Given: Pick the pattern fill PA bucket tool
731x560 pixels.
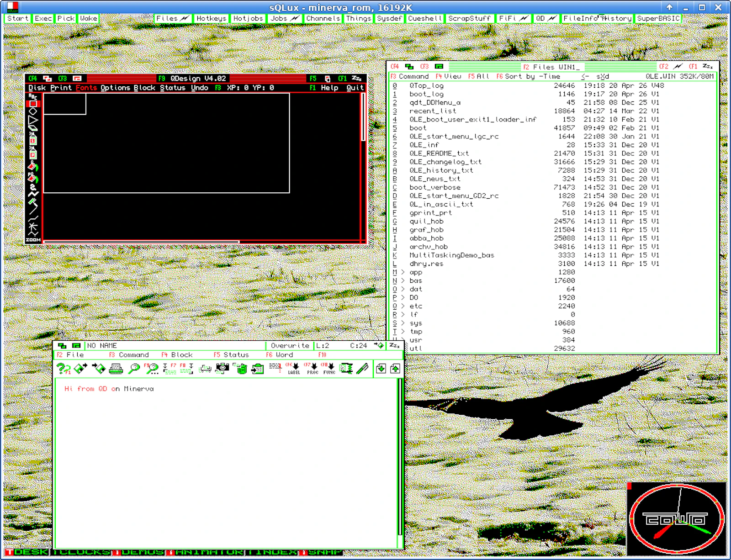Looking at the screenshot, I should coord(33,177).
